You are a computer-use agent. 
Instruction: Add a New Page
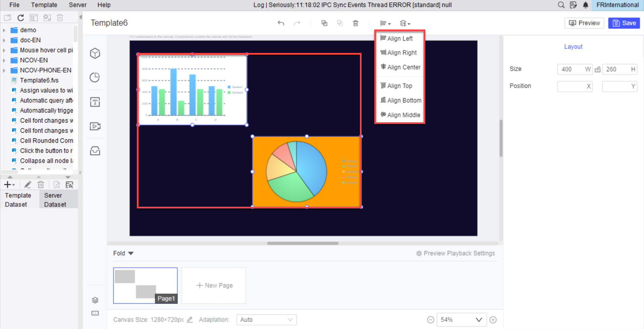click(x=214, y=285)
